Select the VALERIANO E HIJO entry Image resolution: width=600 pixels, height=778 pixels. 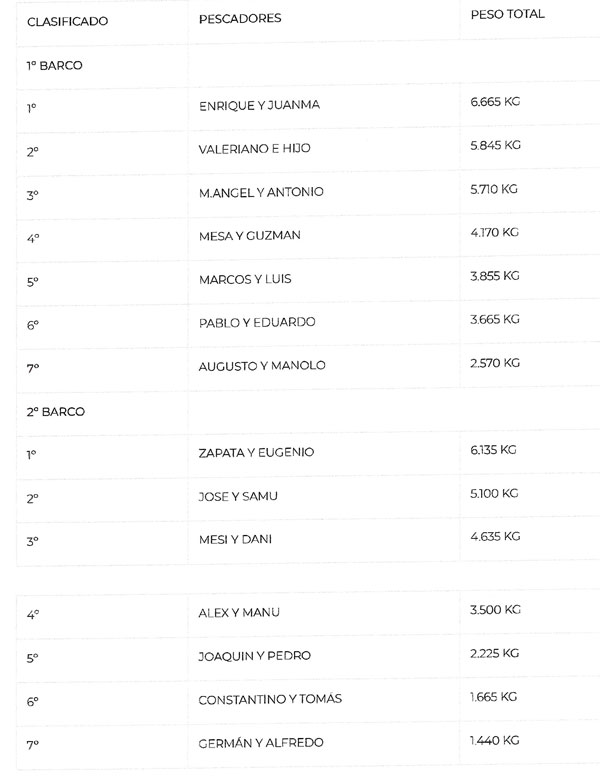[x=255, y=148]
